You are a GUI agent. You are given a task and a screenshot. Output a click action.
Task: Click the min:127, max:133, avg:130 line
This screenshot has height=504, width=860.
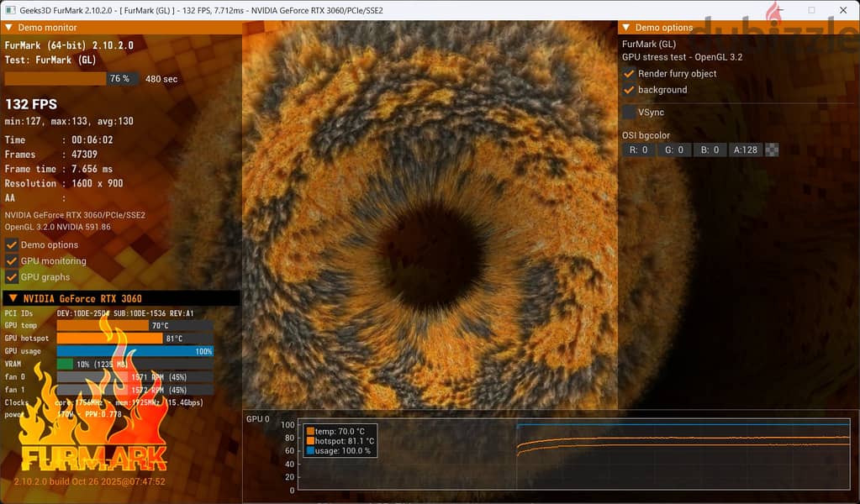click(69, 121)
